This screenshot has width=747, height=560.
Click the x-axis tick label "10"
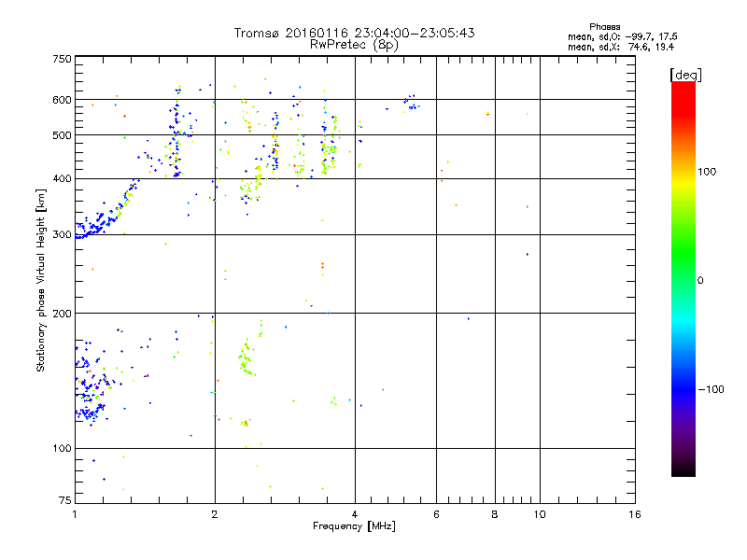click(x=540, y=514)
